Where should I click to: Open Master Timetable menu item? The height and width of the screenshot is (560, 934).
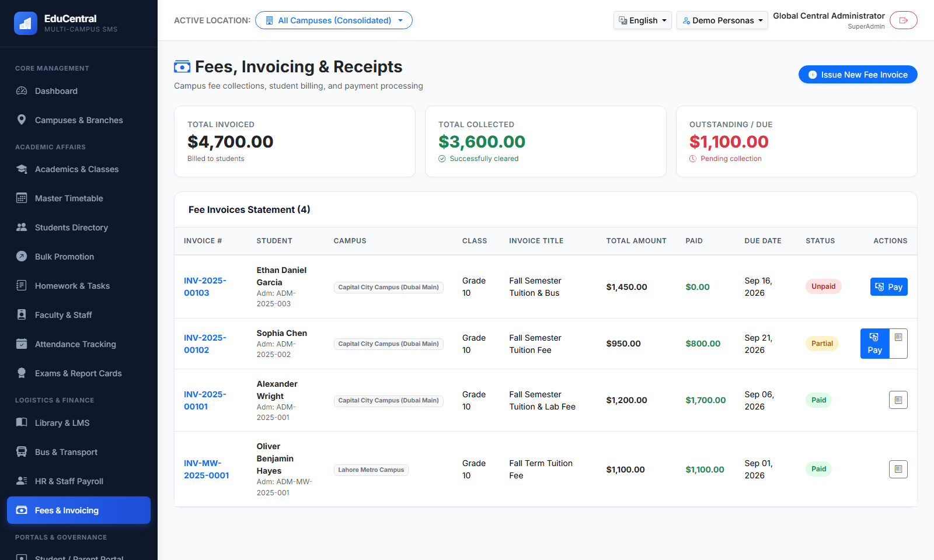pyautogui.click(x=79, y=198)
